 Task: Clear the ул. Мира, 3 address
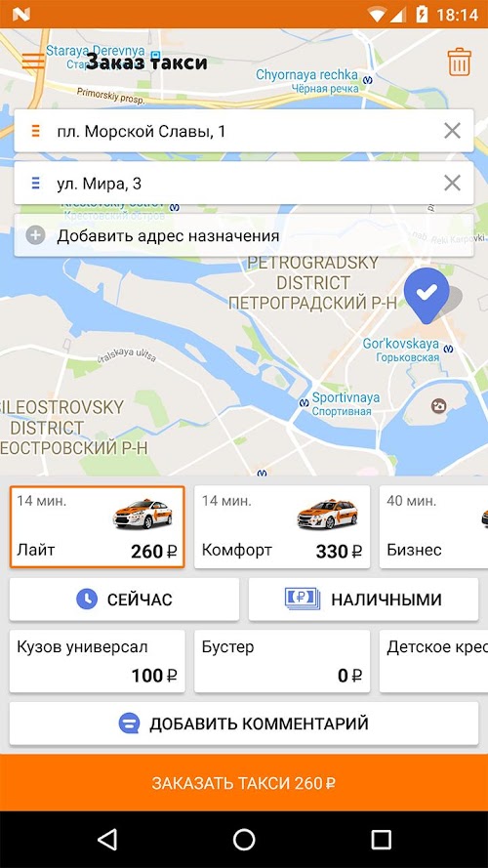tap(452, 183)
